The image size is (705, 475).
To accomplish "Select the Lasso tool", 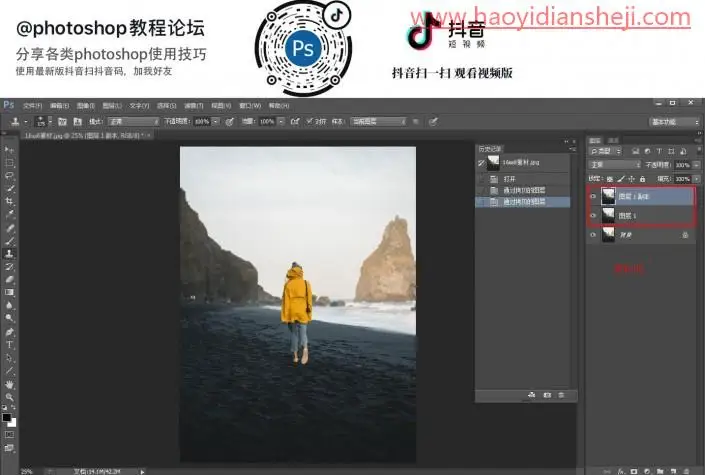I will (9, 176).
